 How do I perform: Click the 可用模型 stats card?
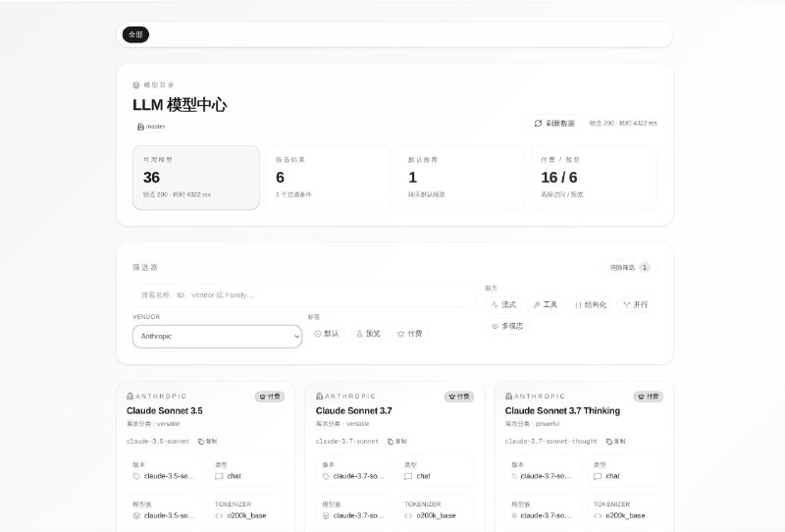click(x=196, y=178)
